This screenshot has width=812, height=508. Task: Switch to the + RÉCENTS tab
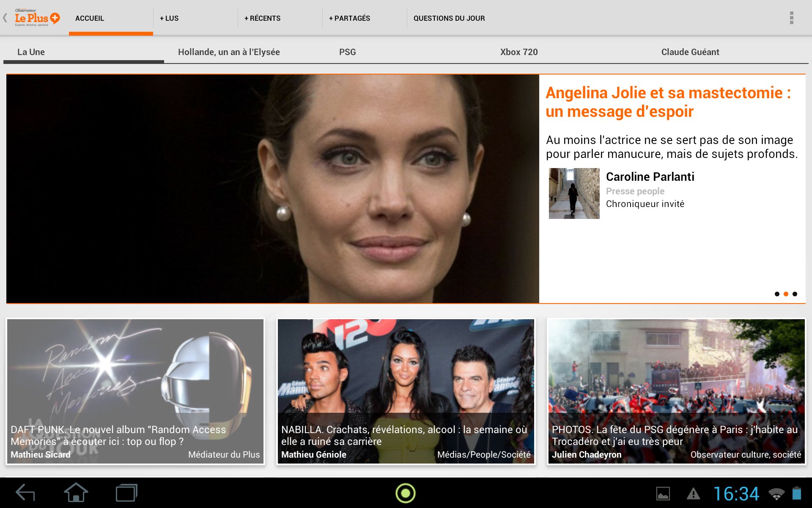(x=262, y=18)
